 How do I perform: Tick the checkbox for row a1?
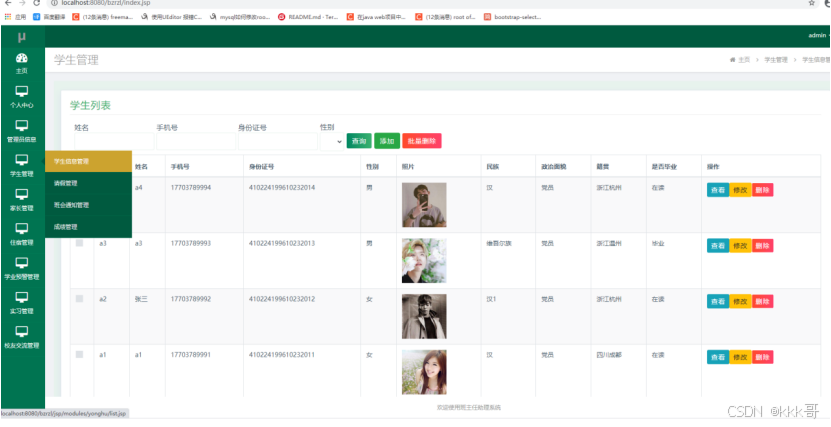pyautogui.click(x=79, y=354)
